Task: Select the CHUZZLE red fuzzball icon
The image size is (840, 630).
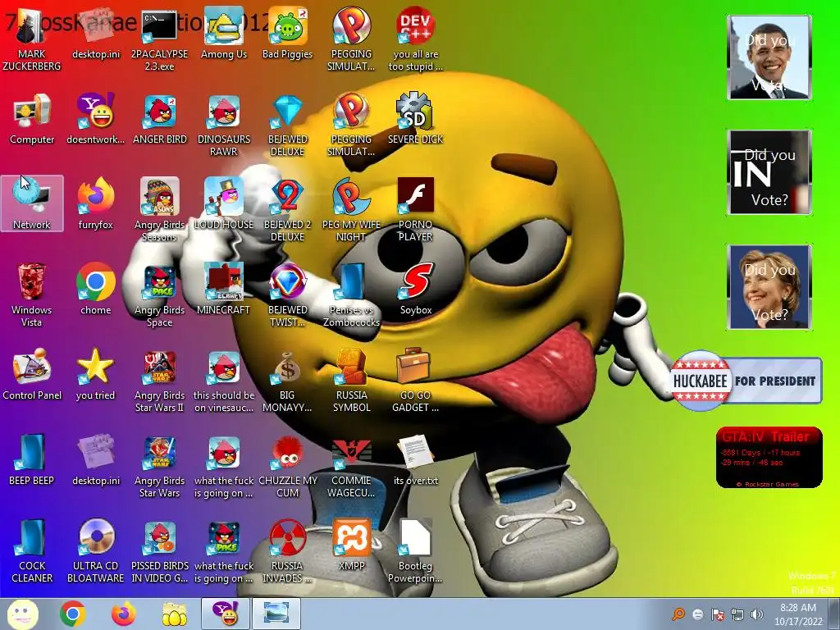Action: (287, 465)
